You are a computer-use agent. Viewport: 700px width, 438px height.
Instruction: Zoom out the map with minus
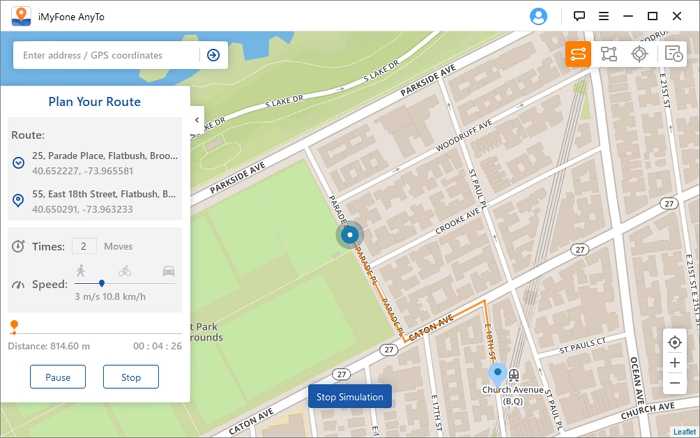[x=675, y=383]
